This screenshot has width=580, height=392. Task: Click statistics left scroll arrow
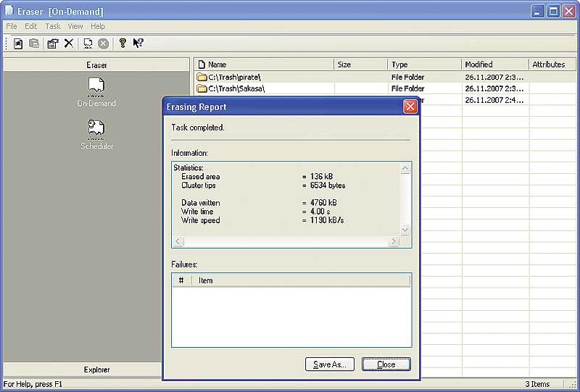(x=178, y=241)
